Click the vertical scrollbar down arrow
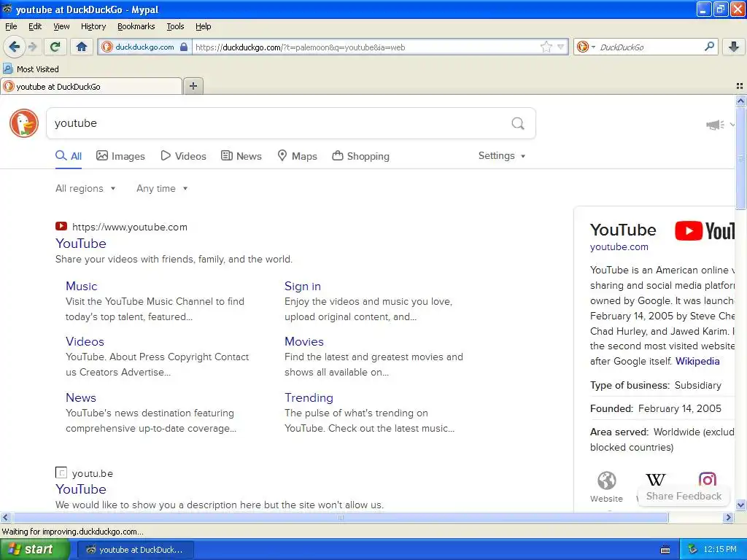 [740, 505]
